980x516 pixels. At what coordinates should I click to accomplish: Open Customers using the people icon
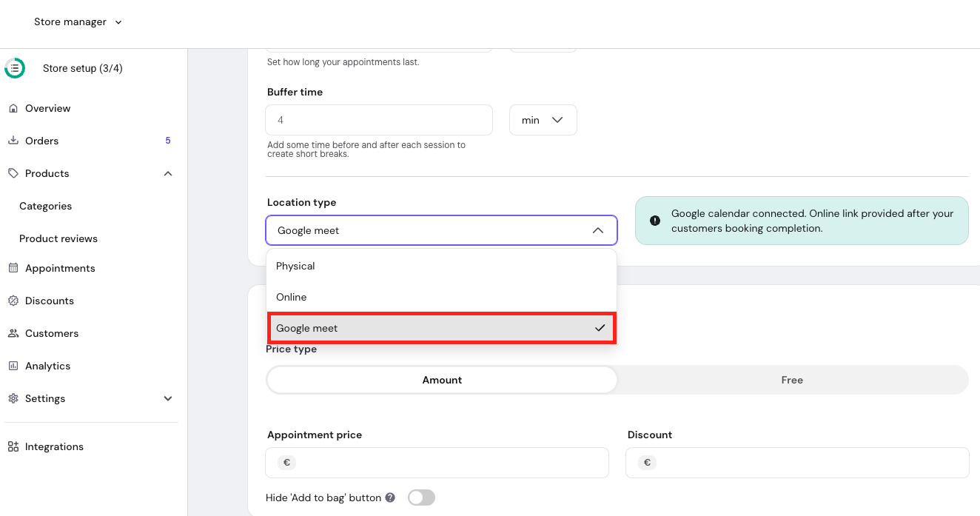coord(13,333)
